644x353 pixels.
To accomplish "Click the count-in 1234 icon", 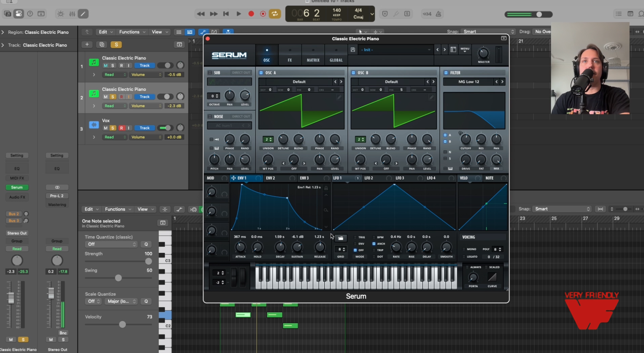I will pos(427,14).
